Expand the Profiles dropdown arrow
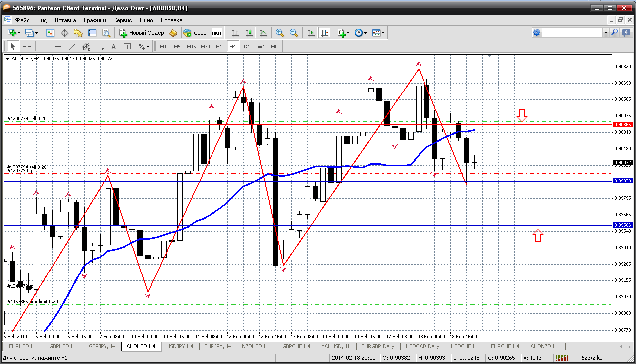This screenshot has width=636, height=364. pyautogui.click(x=37, y=33)
